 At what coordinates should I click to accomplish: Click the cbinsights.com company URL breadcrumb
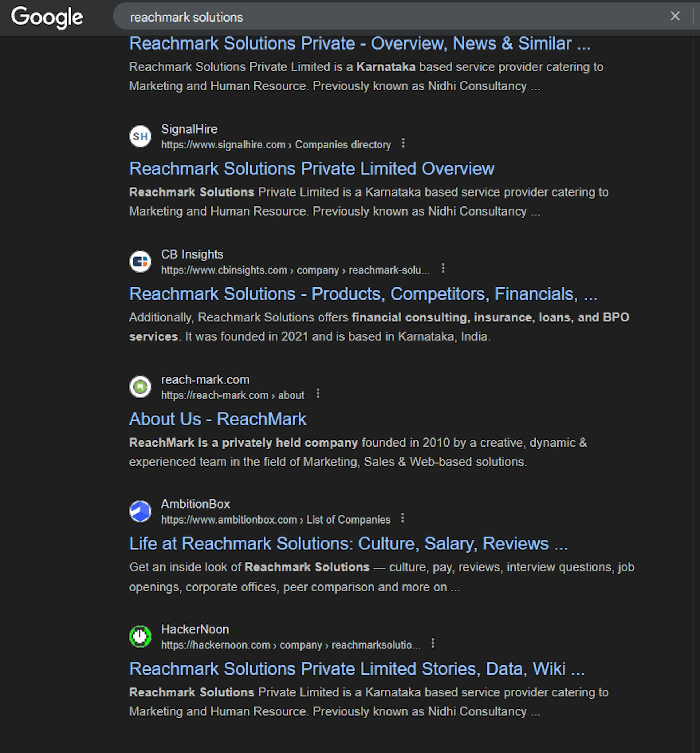pyautogui.click(x=295, y=270)
